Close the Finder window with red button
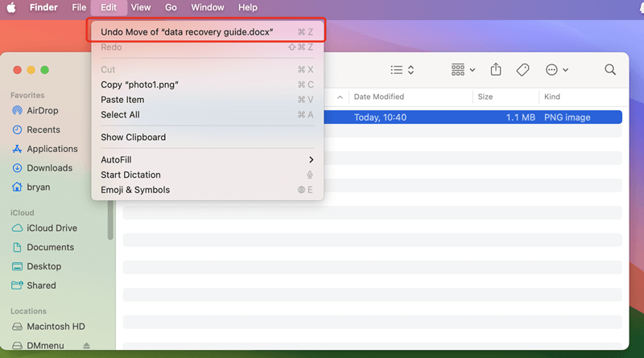This screenshot has width=644, height=358. (x=17, y=70)
